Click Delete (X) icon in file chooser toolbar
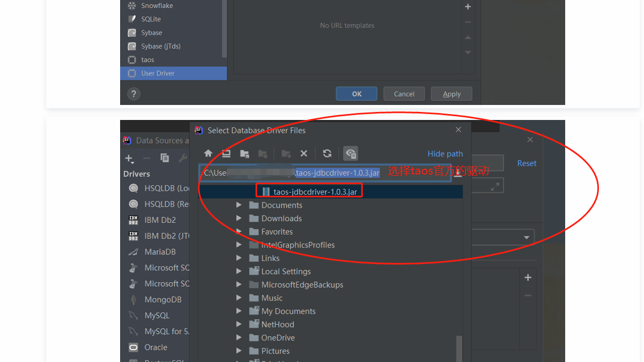 click(x=304, y=154)
